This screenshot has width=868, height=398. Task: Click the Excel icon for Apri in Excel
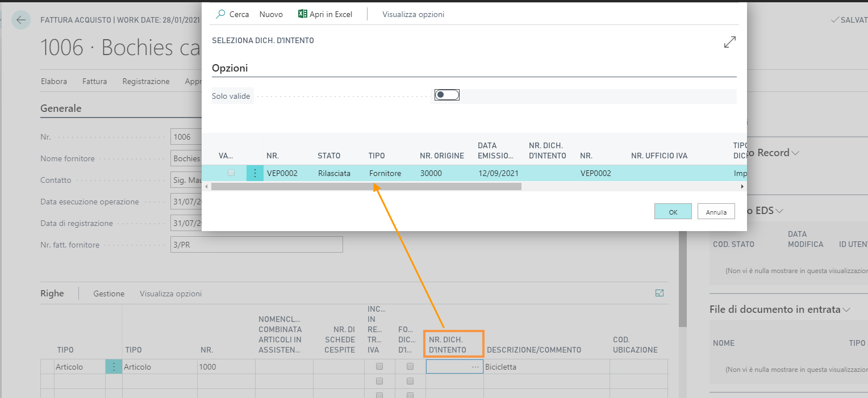(303, 14)
